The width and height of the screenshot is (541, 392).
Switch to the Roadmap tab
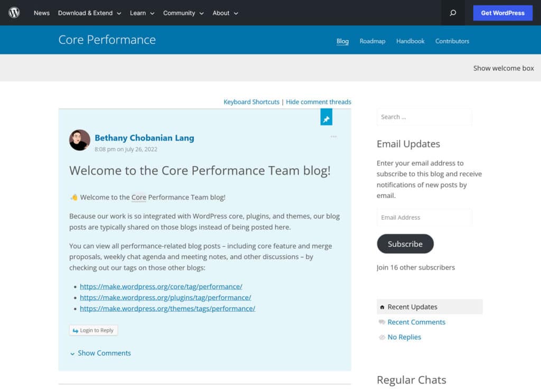pyautogui.click(x=372, y=41)
